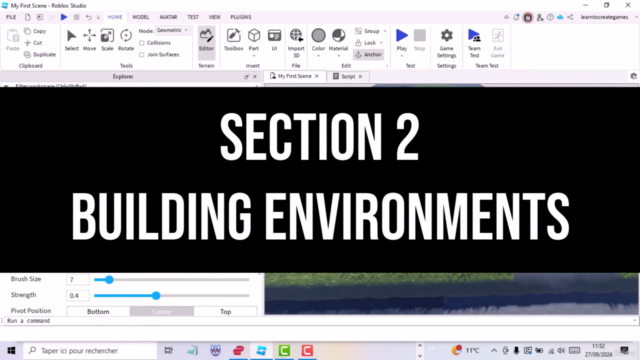Enable the Join Surfaces checkbox
The height and width of the screenshot is (360, 640).
coord(142,54)
